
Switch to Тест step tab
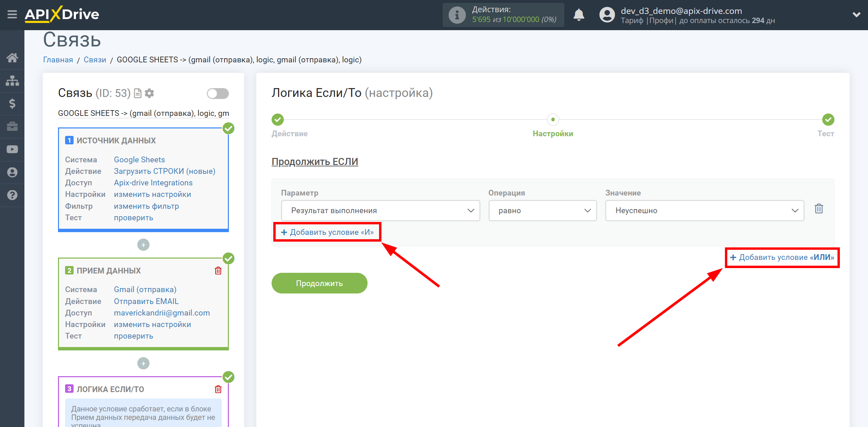tap(826, 134)
